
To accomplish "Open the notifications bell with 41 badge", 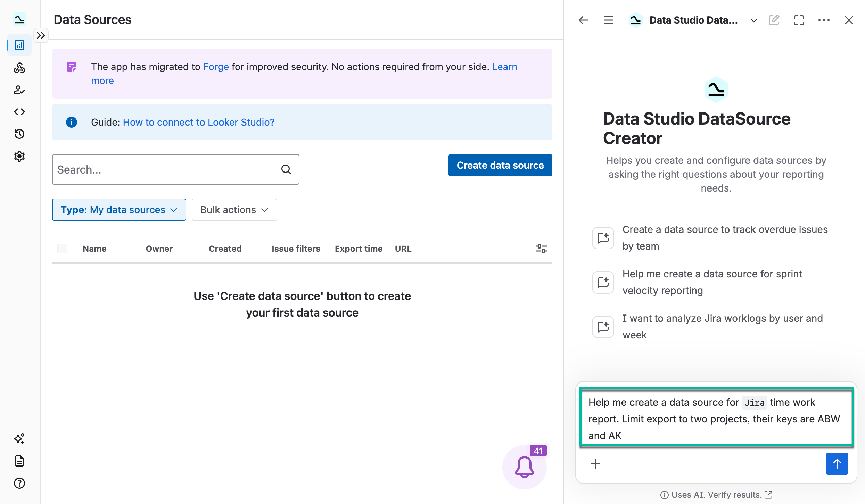I will 525,467.
